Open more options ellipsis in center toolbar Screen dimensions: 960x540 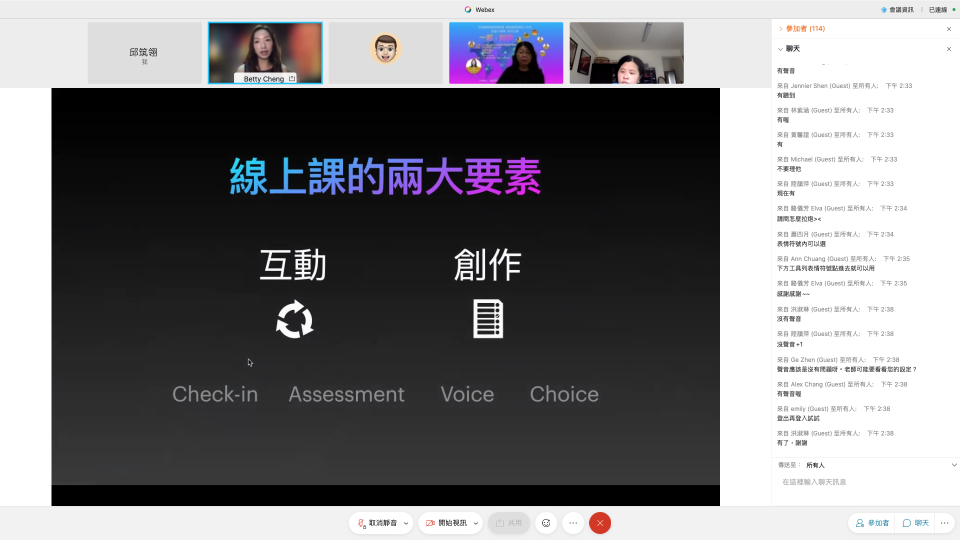(573, 523)
